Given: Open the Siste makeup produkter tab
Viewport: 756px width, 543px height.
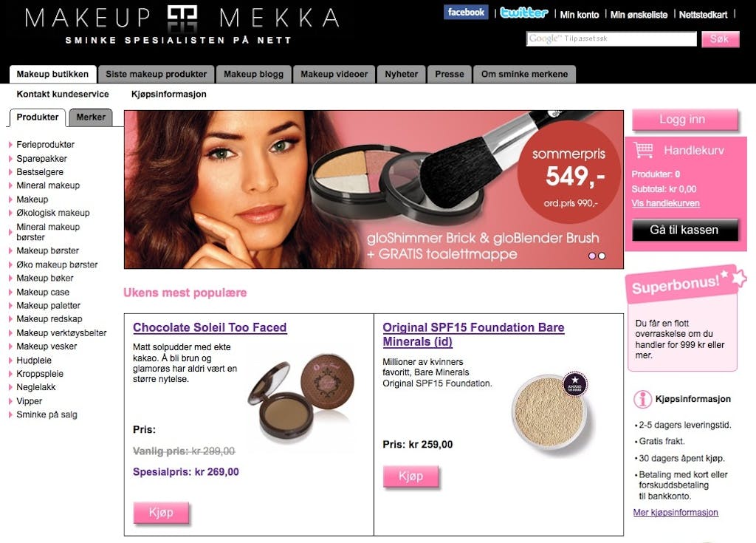Looking at the screenshot, I should point(157,75).
